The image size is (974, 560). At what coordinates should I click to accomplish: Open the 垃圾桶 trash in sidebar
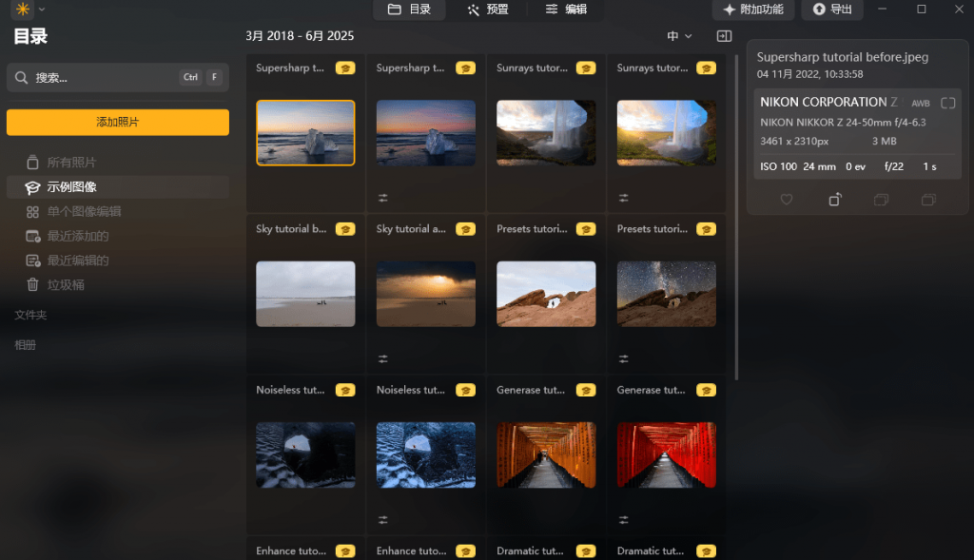66,284
